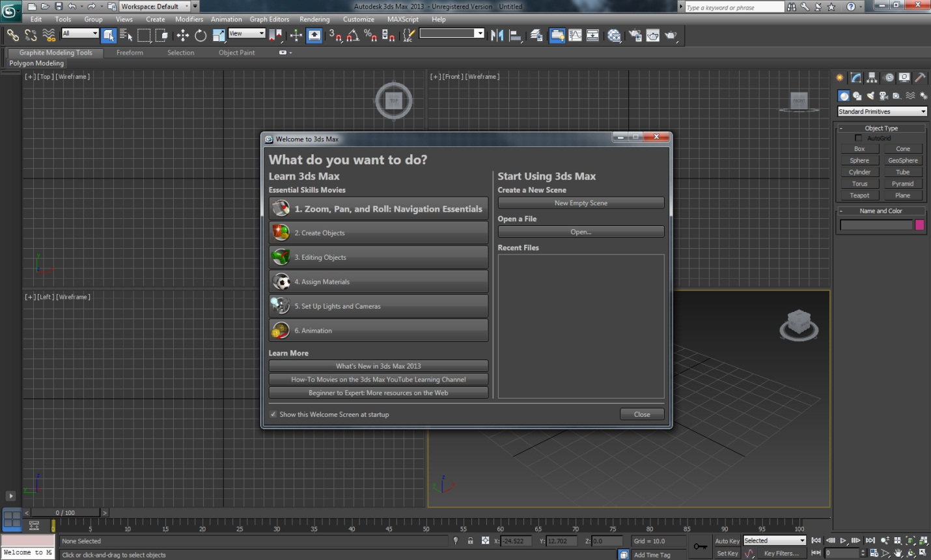Open the Modifiers menu
Viewport: 931px width, 560px height.
(x=189, y=20)
